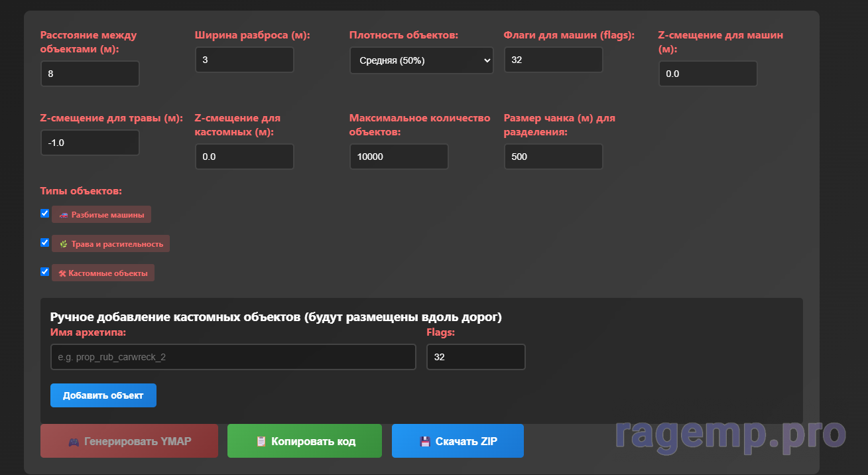Click the Расстояние между объектами input
The height and width of the screenshot is (475, 868).
(x=90, y=74)
